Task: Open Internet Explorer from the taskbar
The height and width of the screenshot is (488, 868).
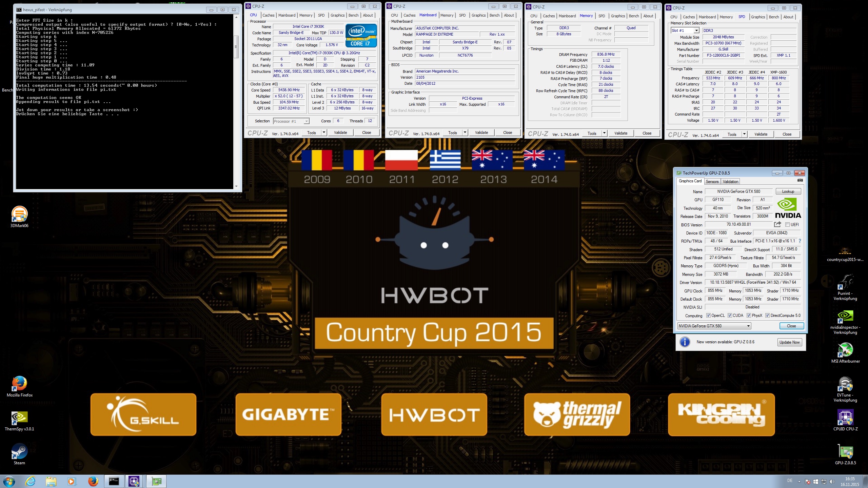Action: coord(30,481)
